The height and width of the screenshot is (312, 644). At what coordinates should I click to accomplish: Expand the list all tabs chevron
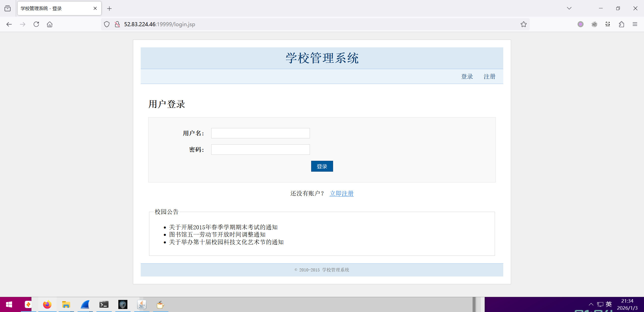point(569,8)
